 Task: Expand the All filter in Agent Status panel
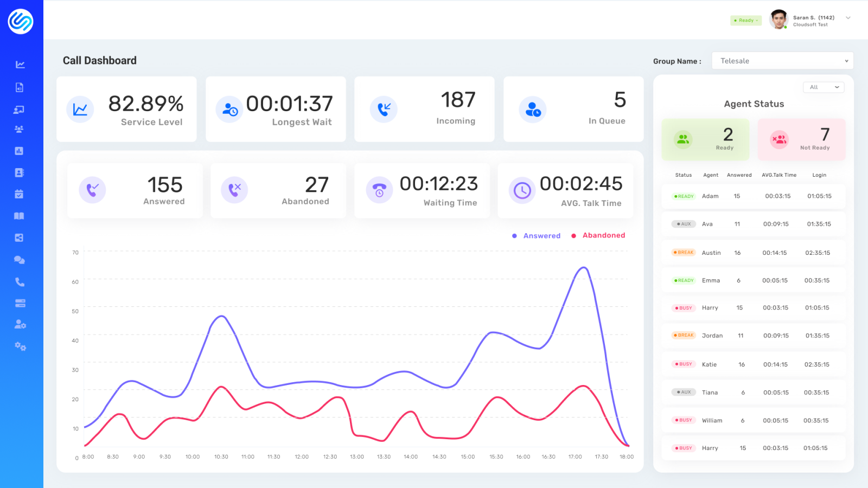[824, 87]
